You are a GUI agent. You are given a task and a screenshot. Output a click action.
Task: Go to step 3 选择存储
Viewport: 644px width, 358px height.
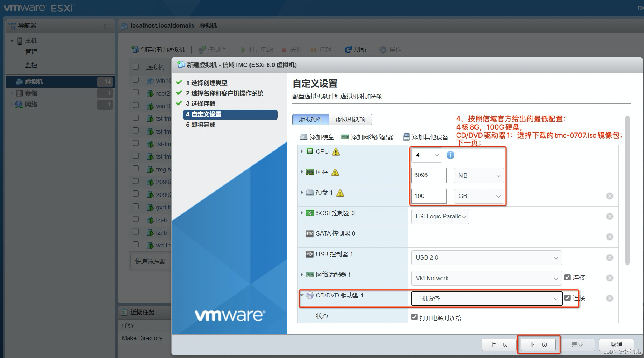pyautogui.click(x=200, y=103)
